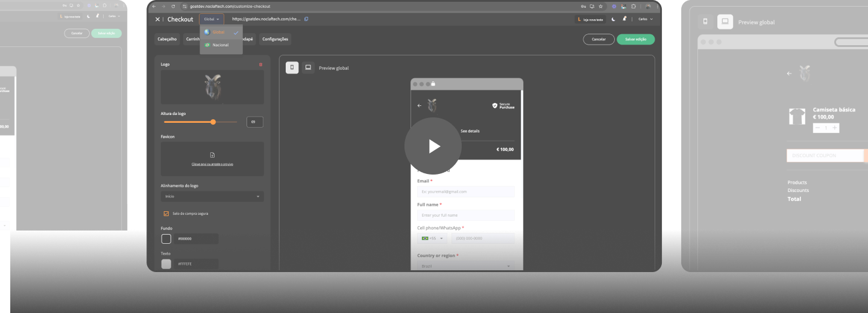868x313 pixels.
Task: Play the checkout demo video
Action: point(433,146)
